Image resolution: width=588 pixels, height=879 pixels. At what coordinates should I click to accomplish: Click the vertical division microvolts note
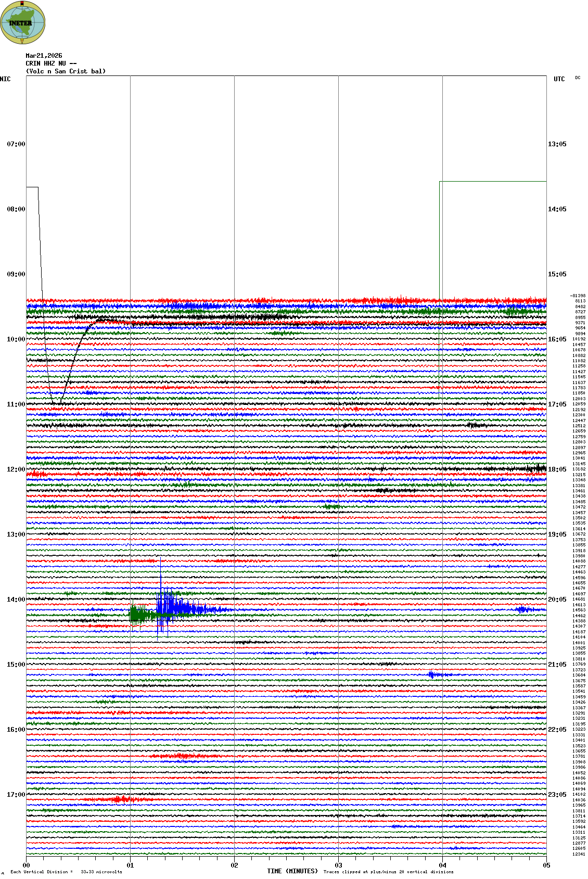click(x=66, y=872)
